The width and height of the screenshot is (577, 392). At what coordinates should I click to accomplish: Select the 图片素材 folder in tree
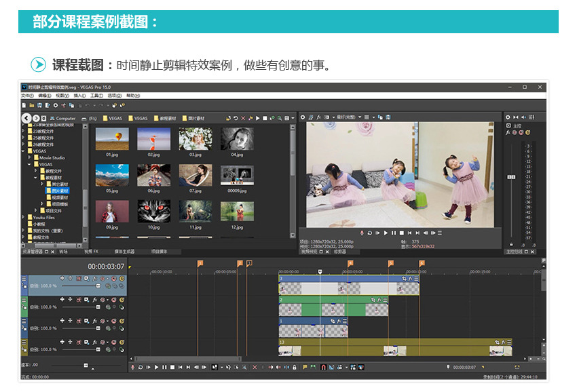tap(57, 191)
